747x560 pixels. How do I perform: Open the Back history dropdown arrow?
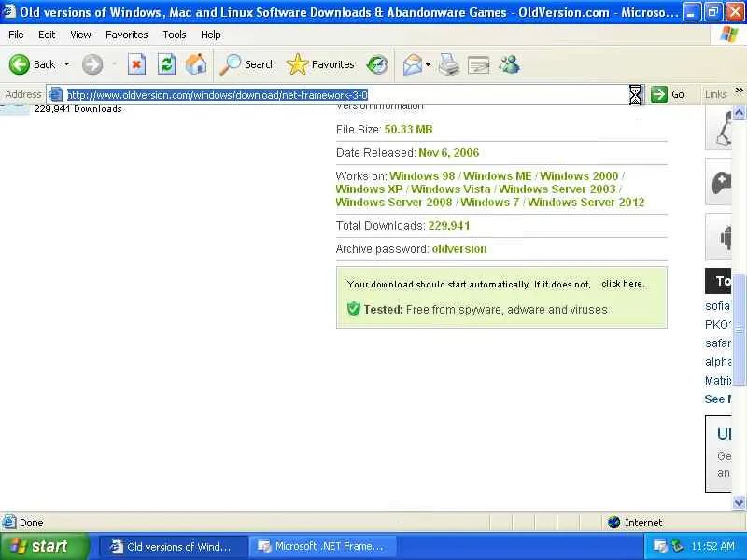(x=66, y=64)
